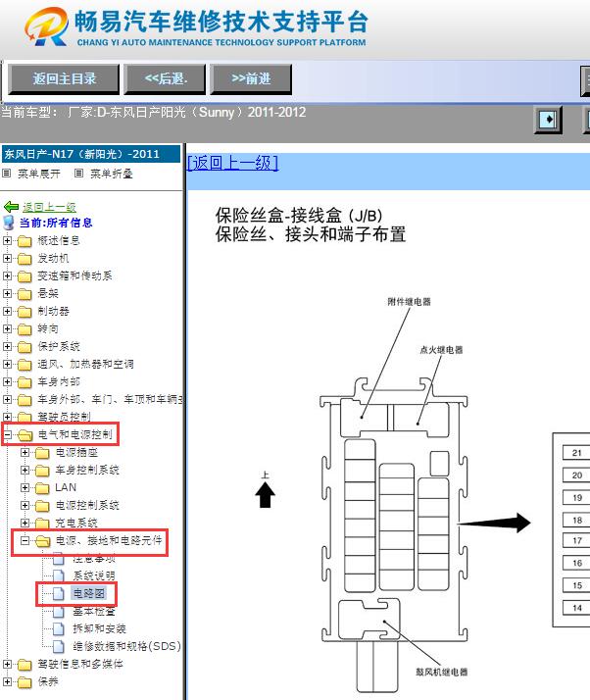This screenshot has width=590, height=700.
Task: Select the 车身控制系统 tree item
Action: 87,470
